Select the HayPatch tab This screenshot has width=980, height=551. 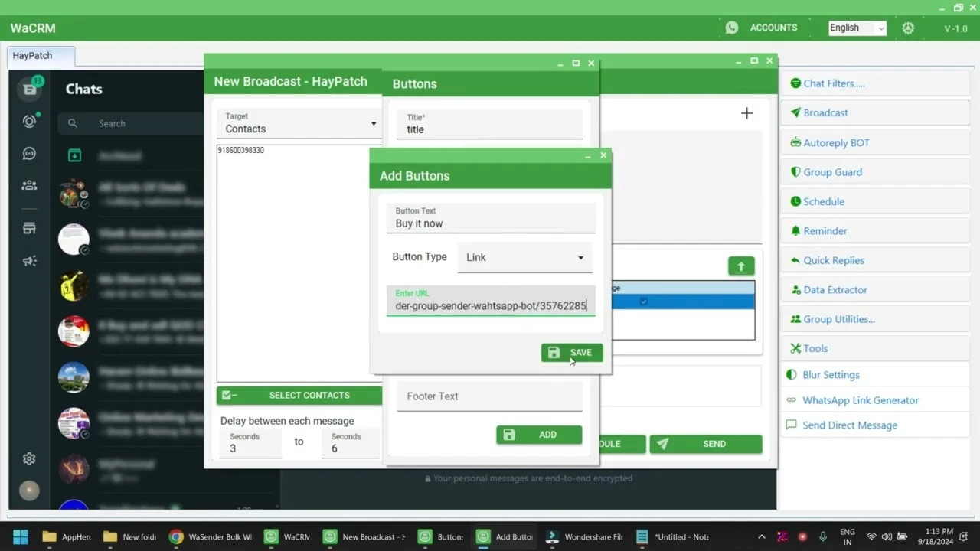(41, 56)
